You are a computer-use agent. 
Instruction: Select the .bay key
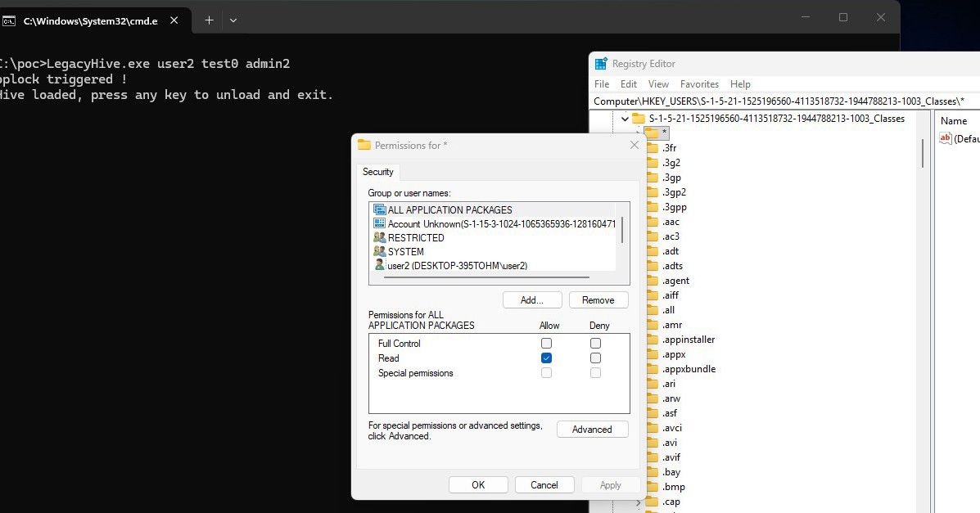click(671, 472)
